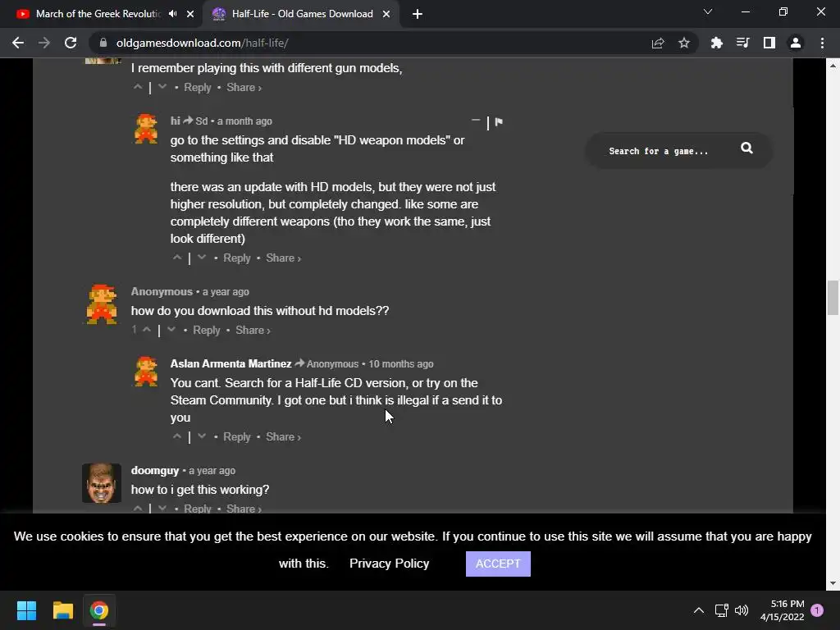Reply to hi's HD models comment
Image resolution: width=840 pixels, height=630 pixels.
coord(237,258)
